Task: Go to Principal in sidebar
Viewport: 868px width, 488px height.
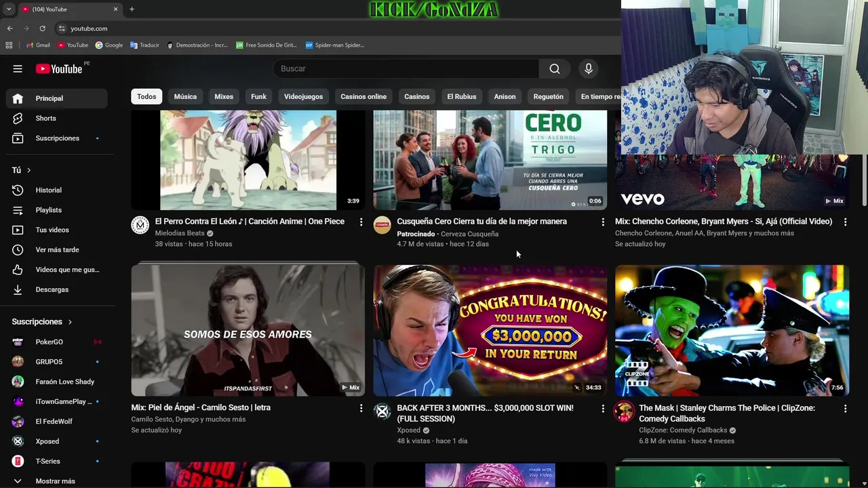Action: (x=56, y=98)
